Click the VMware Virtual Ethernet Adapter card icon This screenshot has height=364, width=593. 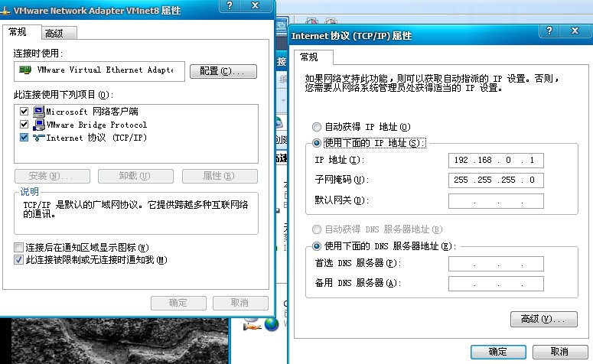coord(25,70)
